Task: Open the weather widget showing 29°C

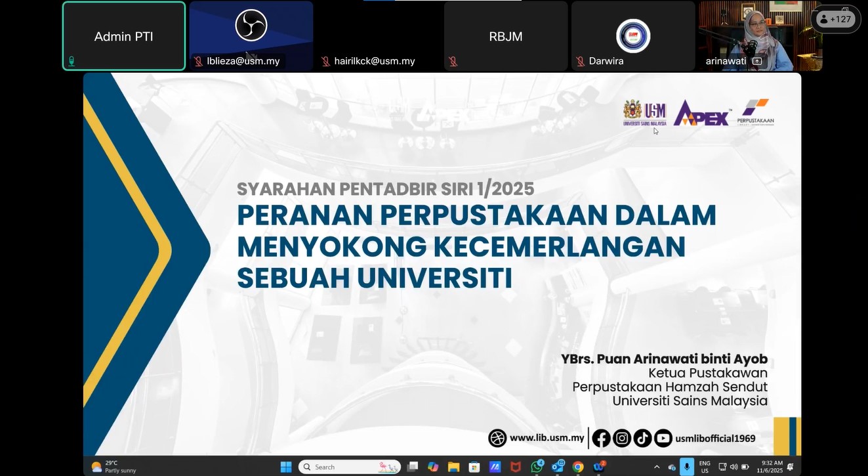Action: tap(114, 467)
